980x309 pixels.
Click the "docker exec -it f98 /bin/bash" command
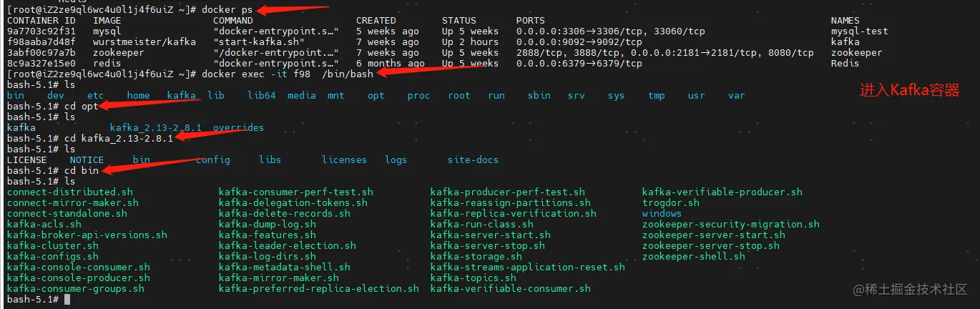pos(288,74)
